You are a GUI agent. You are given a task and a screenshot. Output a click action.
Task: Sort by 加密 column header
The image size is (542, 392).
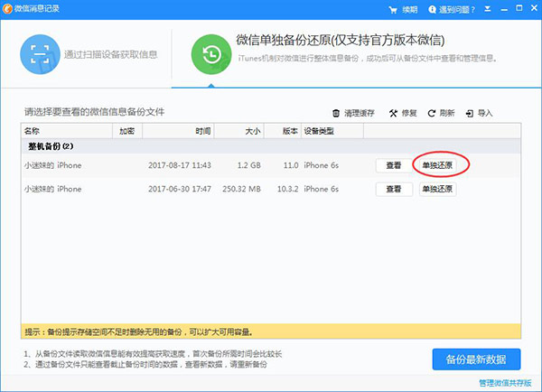click(127, 131)
